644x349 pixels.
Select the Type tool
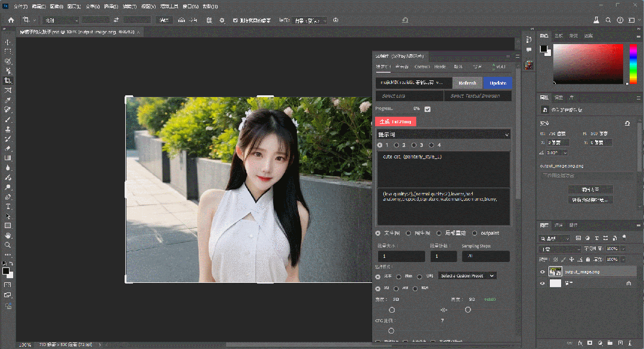(x=8, y=206)
